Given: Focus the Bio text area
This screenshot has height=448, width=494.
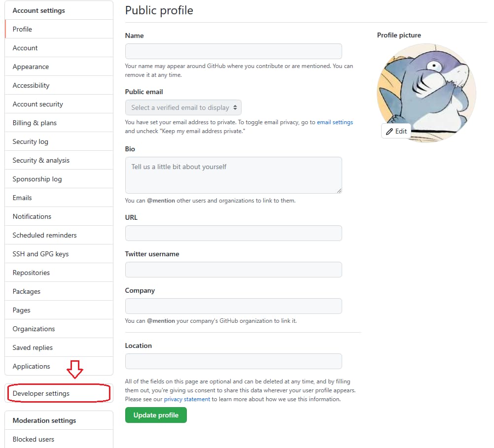Looking at the screenshot, I should tap(234, 175).
